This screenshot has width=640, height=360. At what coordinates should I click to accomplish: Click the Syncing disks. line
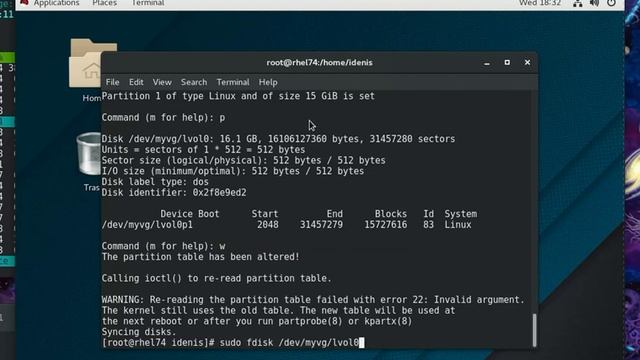(x=139, y=332)
